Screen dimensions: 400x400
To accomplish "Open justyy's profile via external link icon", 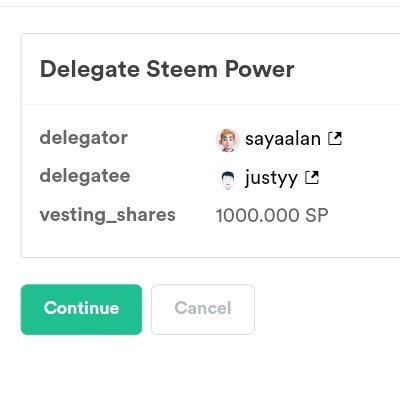I will point(312,178).
